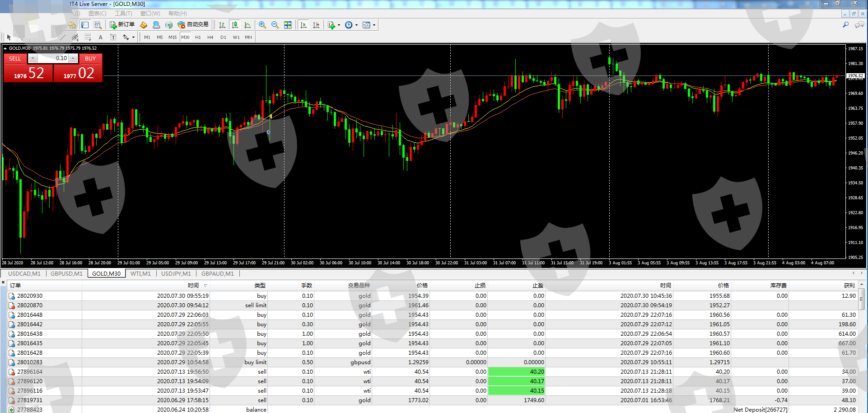
Task: Enable chart shift icon in toolbar
Action: point(316,25)
